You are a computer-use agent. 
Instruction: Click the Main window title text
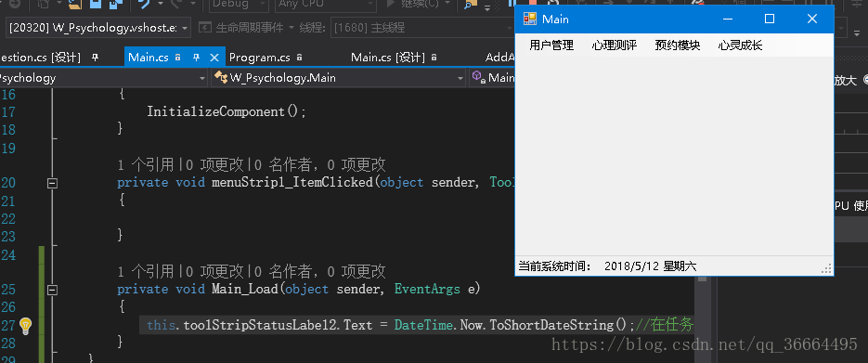click(555, 19)
